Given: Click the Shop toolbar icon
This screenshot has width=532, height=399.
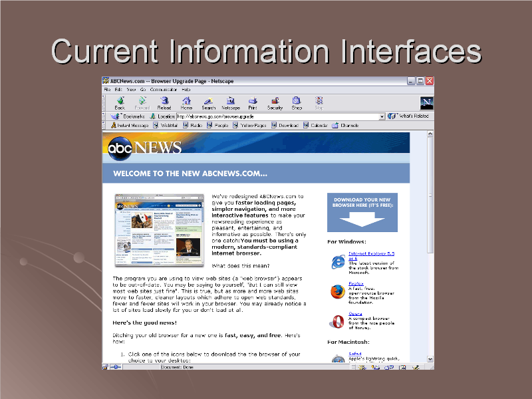Looking at the screenshot, I should coord(297,103).
